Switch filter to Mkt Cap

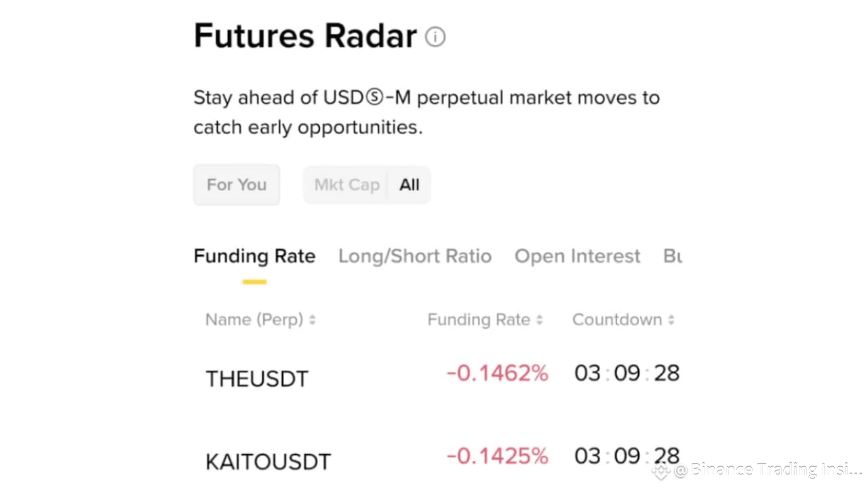347,184
